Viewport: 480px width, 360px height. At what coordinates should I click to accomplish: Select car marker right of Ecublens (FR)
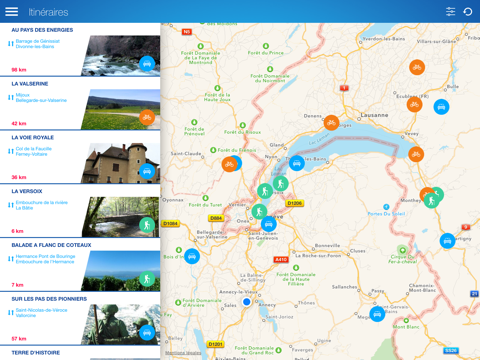click(x=441, y=107)
